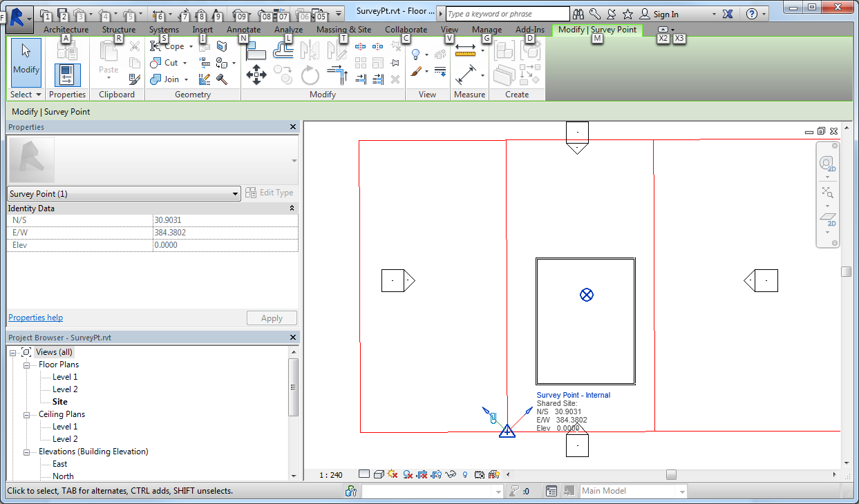Toggle the Detail Level icon

point(364,474)
